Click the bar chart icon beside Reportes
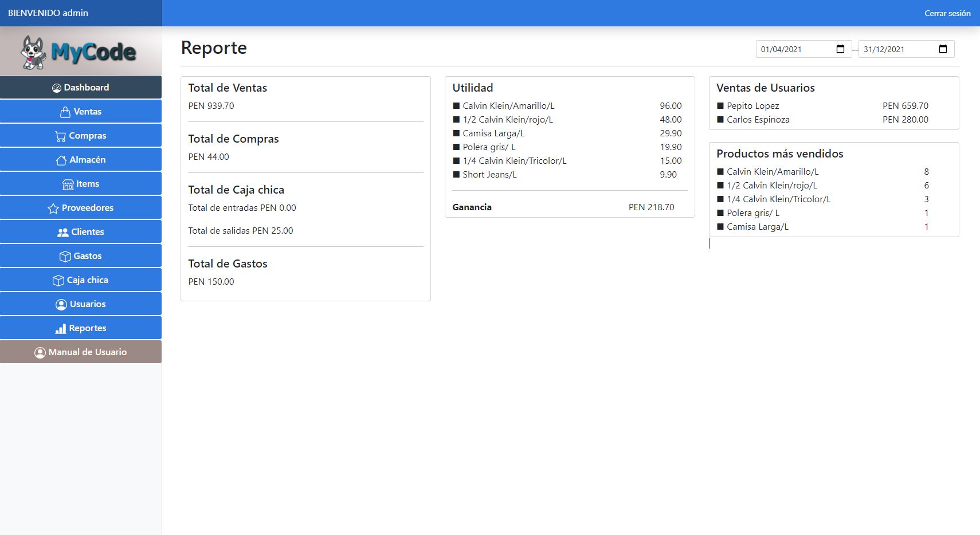Image resolution: width=980 pixels, height=535 pixels. point(60,329)
